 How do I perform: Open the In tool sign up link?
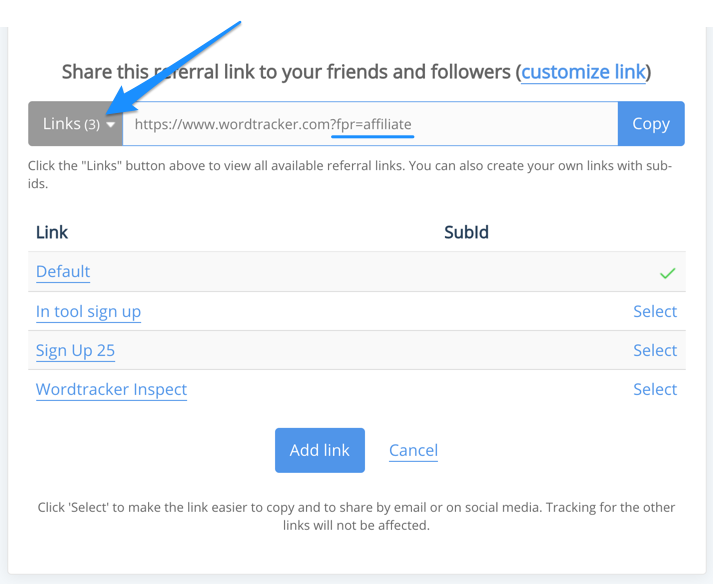[88, 312]
